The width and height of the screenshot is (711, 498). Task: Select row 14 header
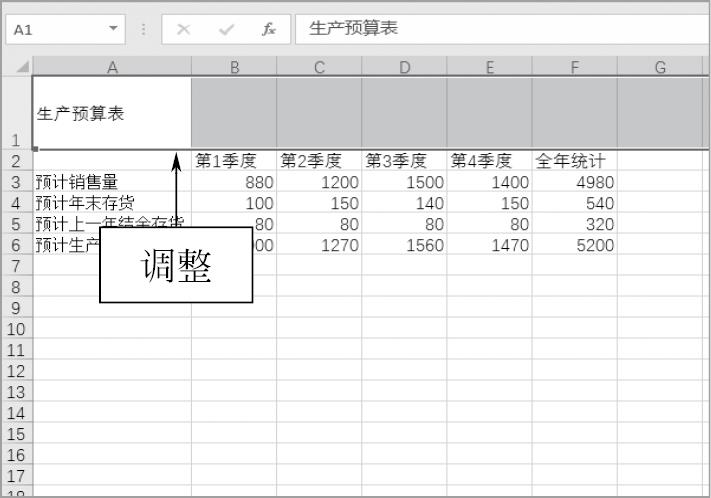pyautogui.click(x=17, y=413)
